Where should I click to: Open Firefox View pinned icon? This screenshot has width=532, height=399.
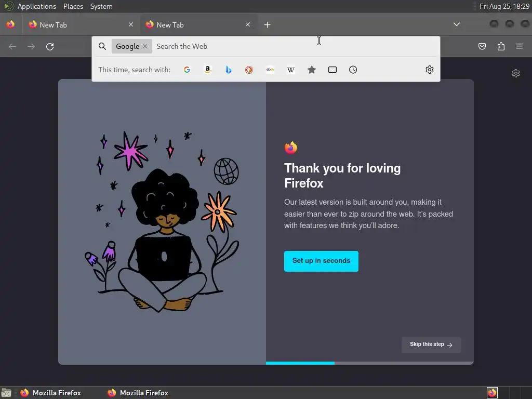click(x=10, y=24)
